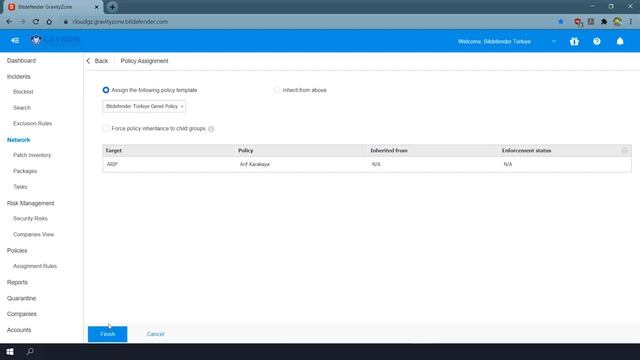Enable Force policy inheritance to child groups
Image resolution: width=640 pixels, height=360 pixels.
[x=106, y=129]
